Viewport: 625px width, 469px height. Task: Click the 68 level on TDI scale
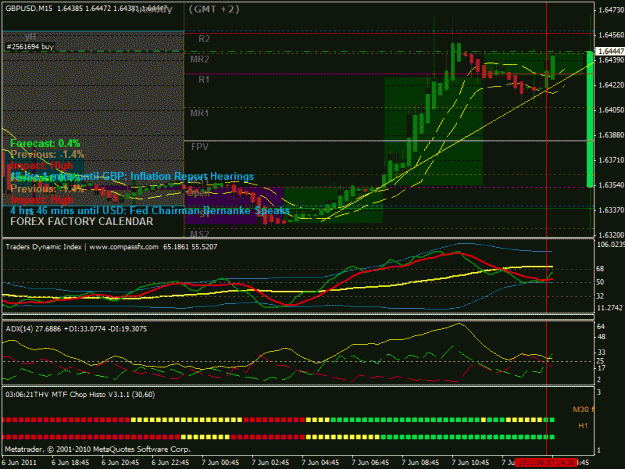click(600, 269)
